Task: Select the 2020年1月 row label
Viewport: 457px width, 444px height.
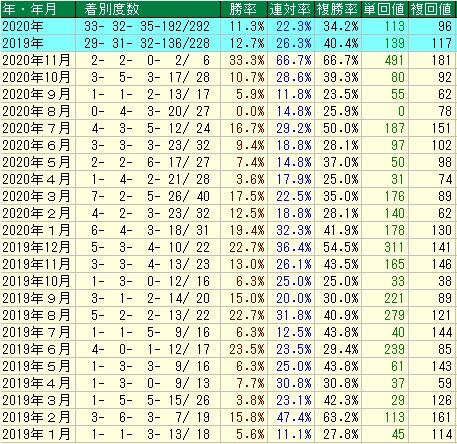Action: click(x=36, y=230)
